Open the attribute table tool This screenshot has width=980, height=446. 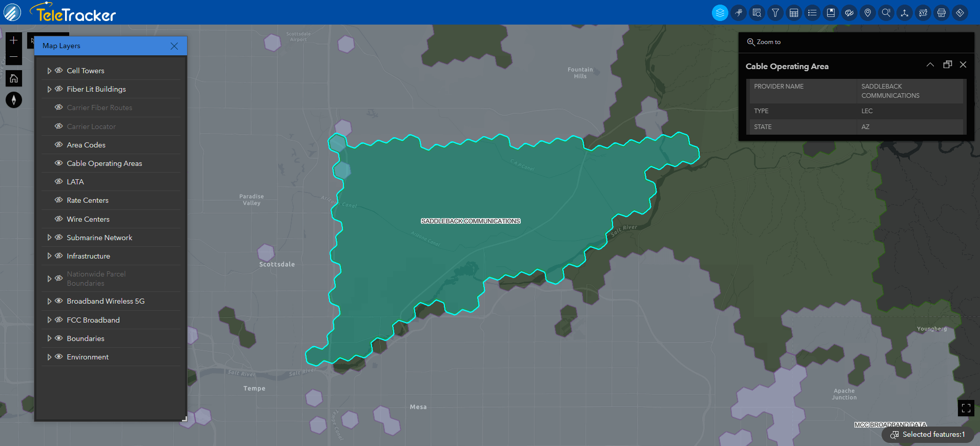[x=794, y=13]
